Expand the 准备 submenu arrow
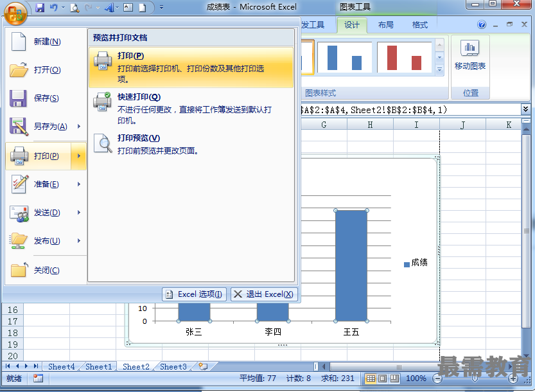The image size is (535, 392). [x=79, y=184]
